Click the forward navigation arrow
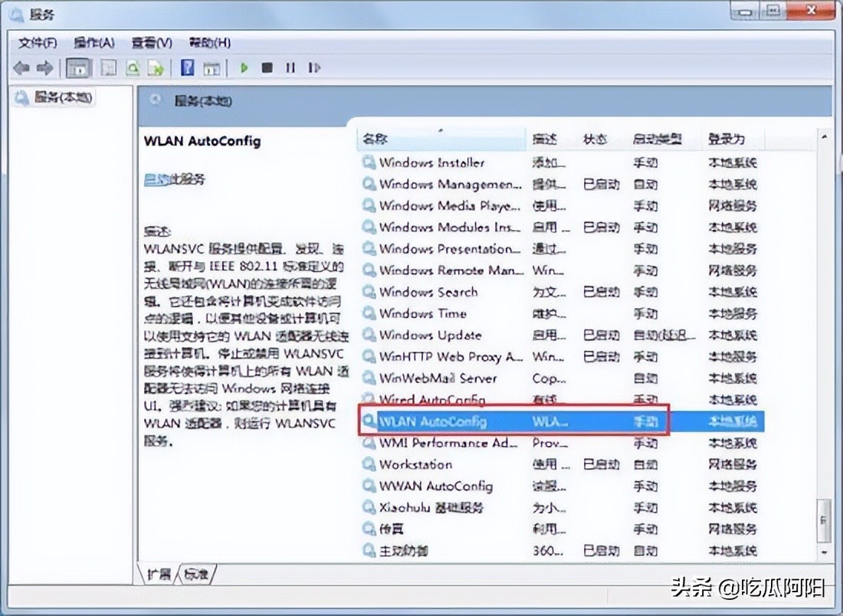 point(44,67)
